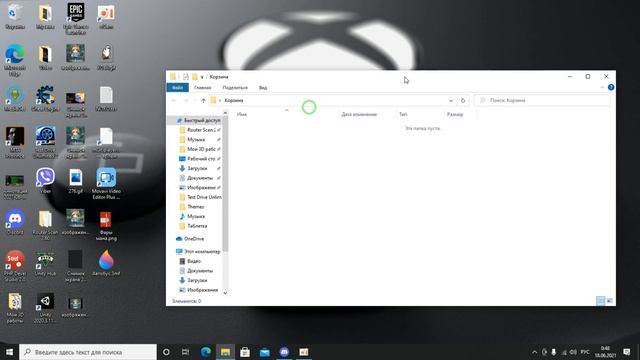Select Router Scan in Quick access
640x360 pixels.
click(200, 130)
